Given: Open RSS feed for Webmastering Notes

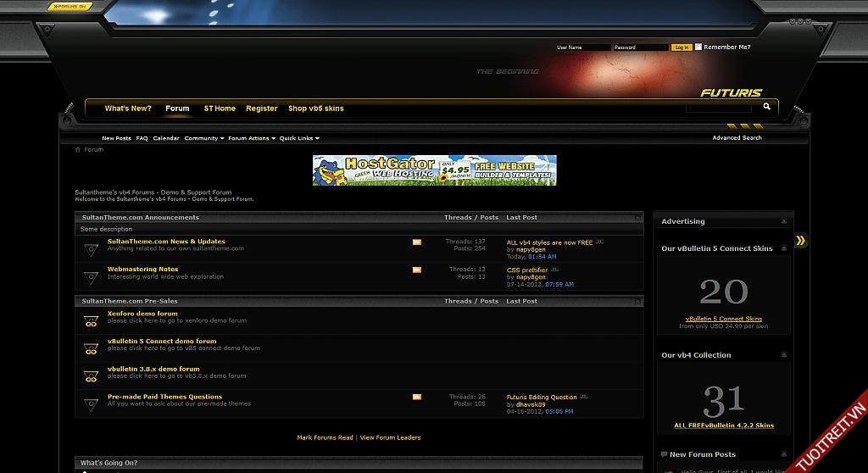Looking at the screenshot, I should coord(417,270).
